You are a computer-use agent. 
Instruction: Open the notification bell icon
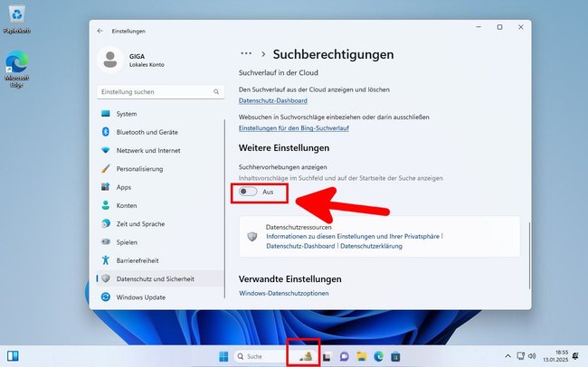[575, 356]
